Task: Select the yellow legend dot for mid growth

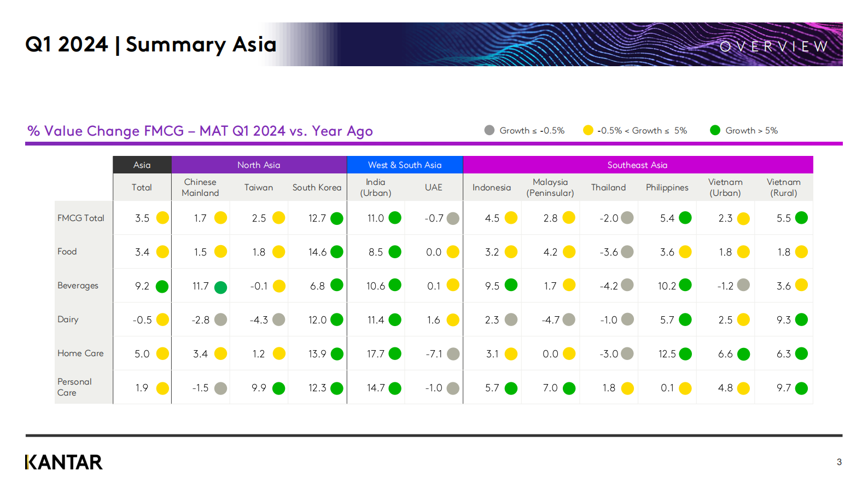Action: click(588, 130)
